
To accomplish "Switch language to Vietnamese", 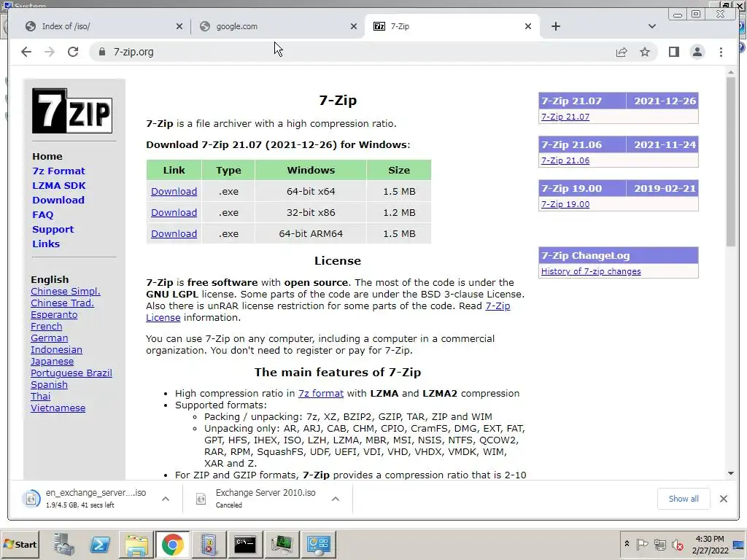I will pos(58,408).
